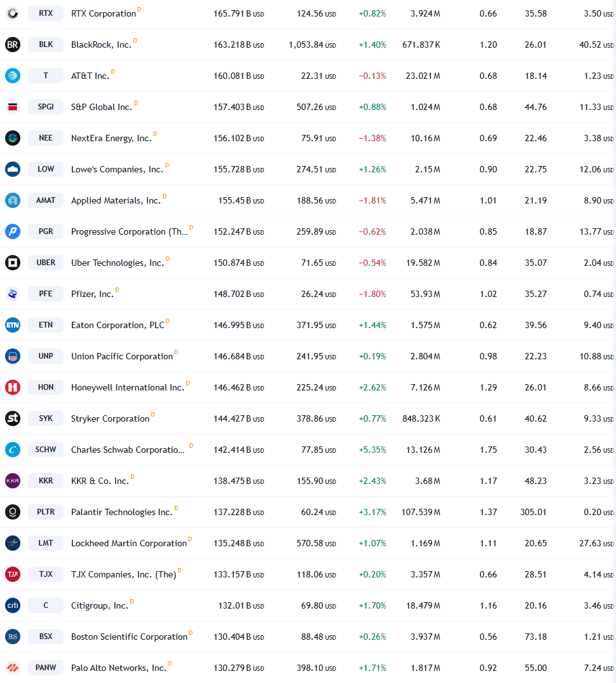Open Charles Schwab Corporation company link
The height and width of the screenshot is (683, 616).
tap(128, 450)
